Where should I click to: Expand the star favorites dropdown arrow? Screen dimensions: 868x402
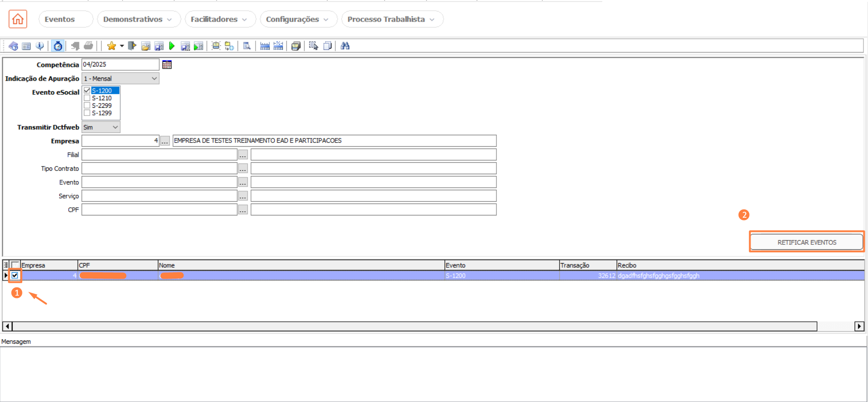pyautogui.click(x=122, y=46)
